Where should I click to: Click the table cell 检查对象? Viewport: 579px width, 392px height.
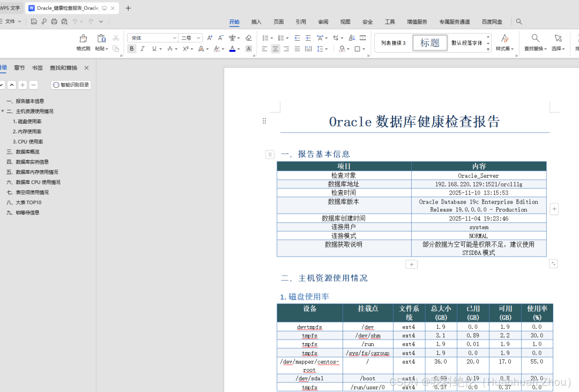[x=344, y=176]
